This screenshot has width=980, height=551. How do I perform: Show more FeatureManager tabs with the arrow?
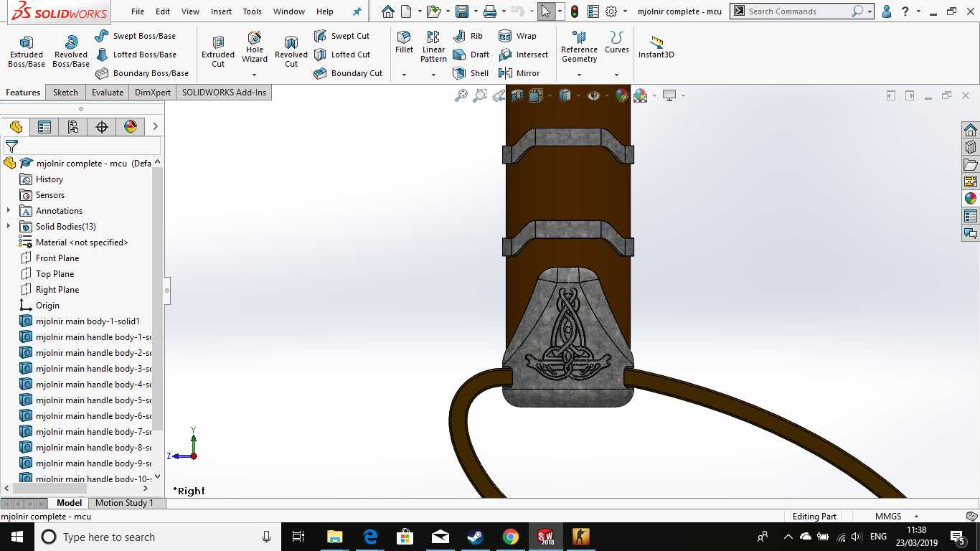[x=156, y=127]
